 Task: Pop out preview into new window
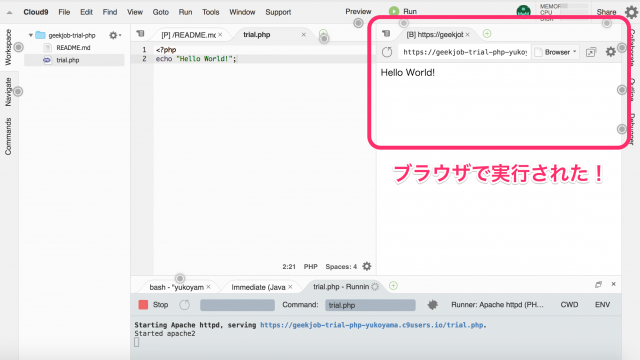591,52
